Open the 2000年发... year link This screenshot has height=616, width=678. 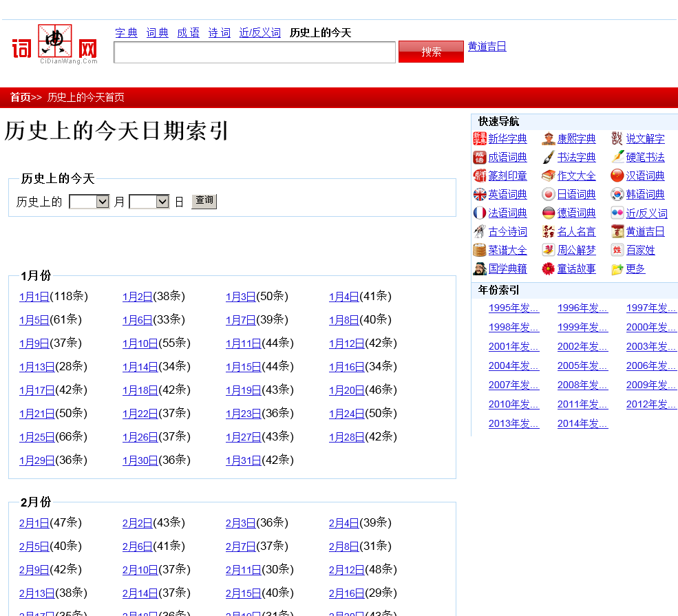coord(651,328)
